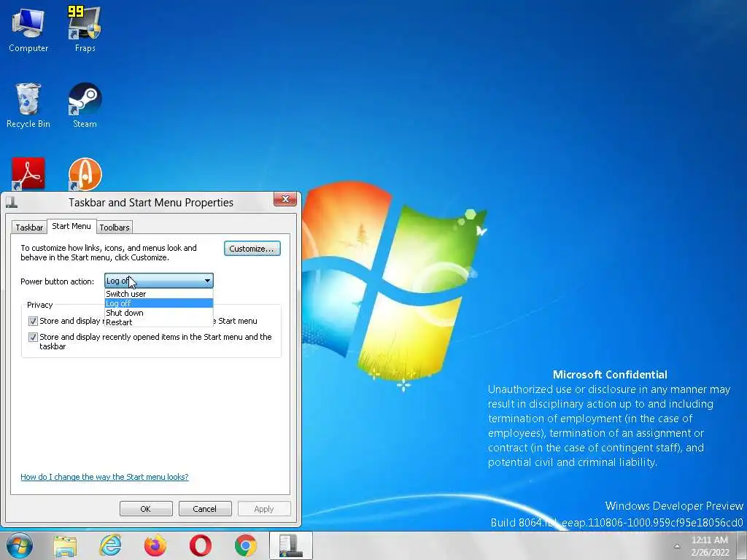The image size is (747, 560).
Task: Launch Internet Explorer from the taskbar
Action: (x=110, y=545)
